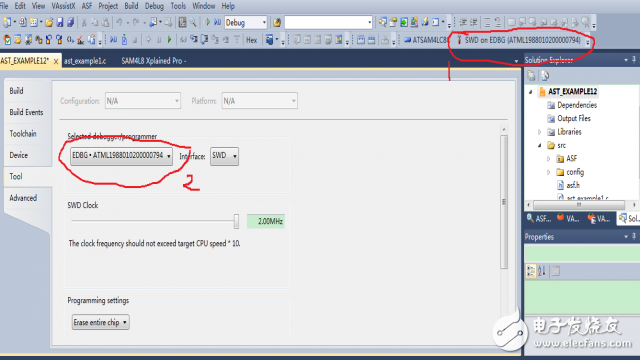This screenshot has height=360, width=640.
Task: Open the Toolchain properties page
Action: tap(23, 133)
